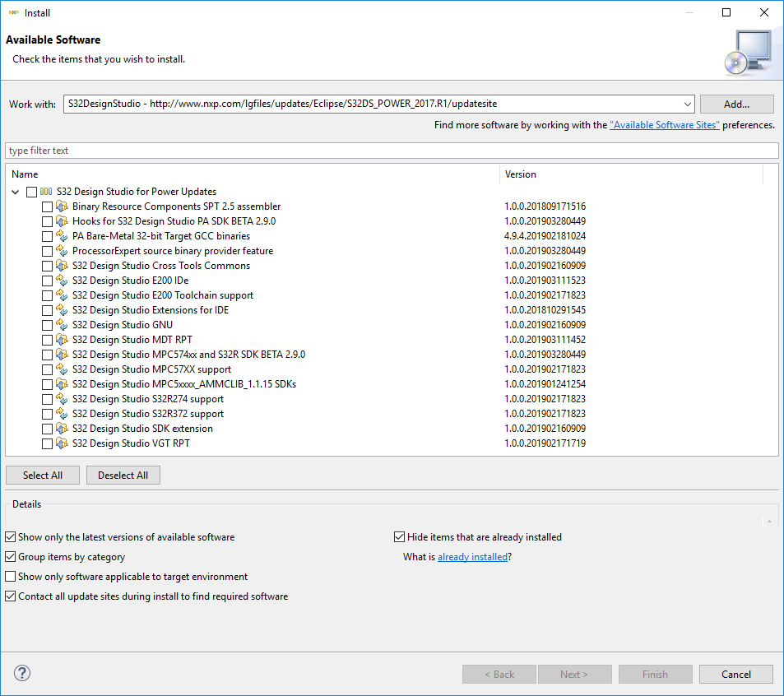Viewport: 784px width, 696px height.
Task: Click the category icon for S32 Design Studio for Power Updates
Action: point(46,192)
